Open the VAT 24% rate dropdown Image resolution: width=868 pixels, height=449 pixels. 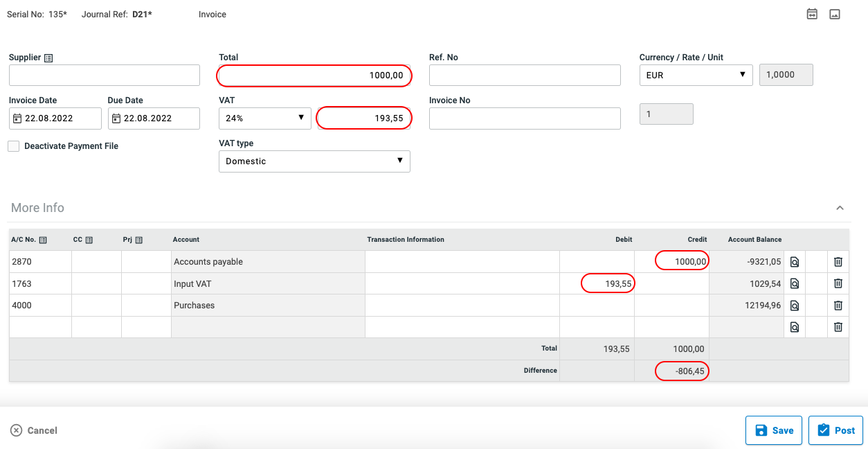click(x=265, y=118)
